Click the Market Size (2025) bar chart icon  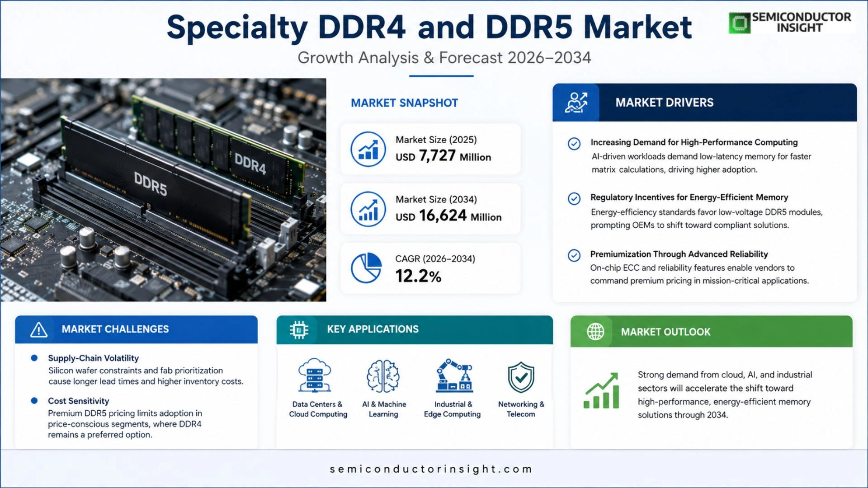[x=368, y=149]
